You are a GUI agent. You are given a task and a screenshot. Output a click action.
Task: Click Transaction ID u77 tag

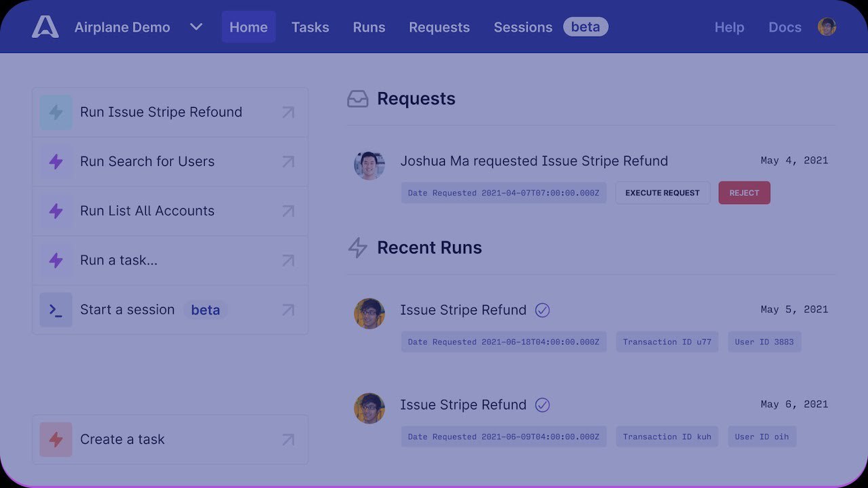[x=667, y=342]
